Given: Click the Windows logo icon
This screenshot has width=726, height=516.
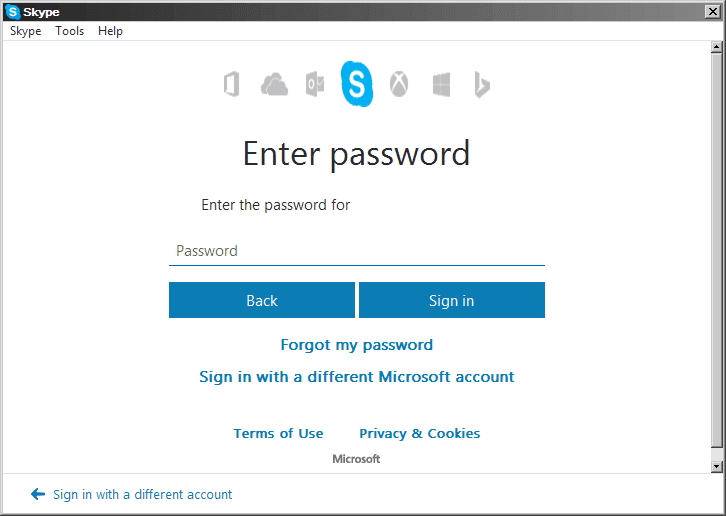Looking at the screenshot, I should click(441, 85).
